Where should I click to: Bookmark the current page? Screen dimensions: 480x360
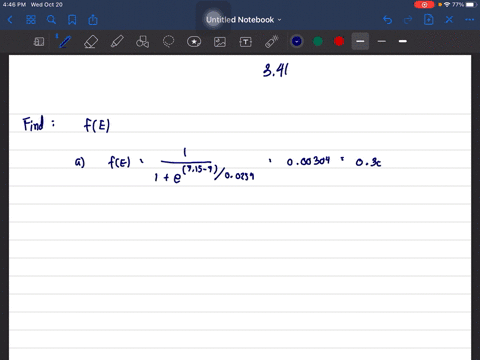click(x=72, y=20)
